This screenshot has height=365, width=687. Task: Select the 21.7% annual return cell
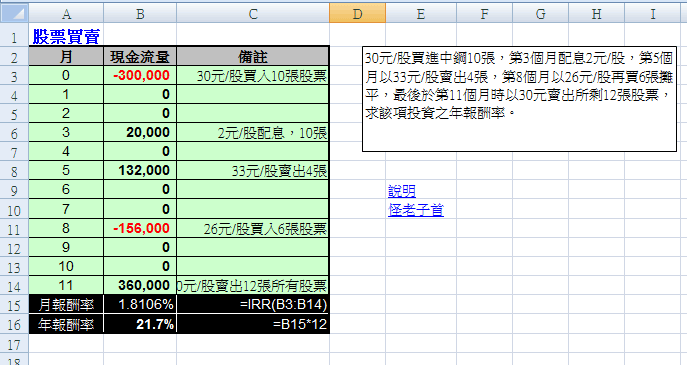140,324
